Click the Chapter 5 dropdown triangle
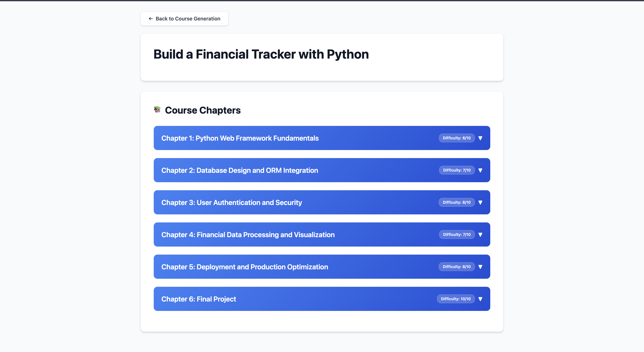The width and height of the screenshot is (644, 352). point(480,267)
